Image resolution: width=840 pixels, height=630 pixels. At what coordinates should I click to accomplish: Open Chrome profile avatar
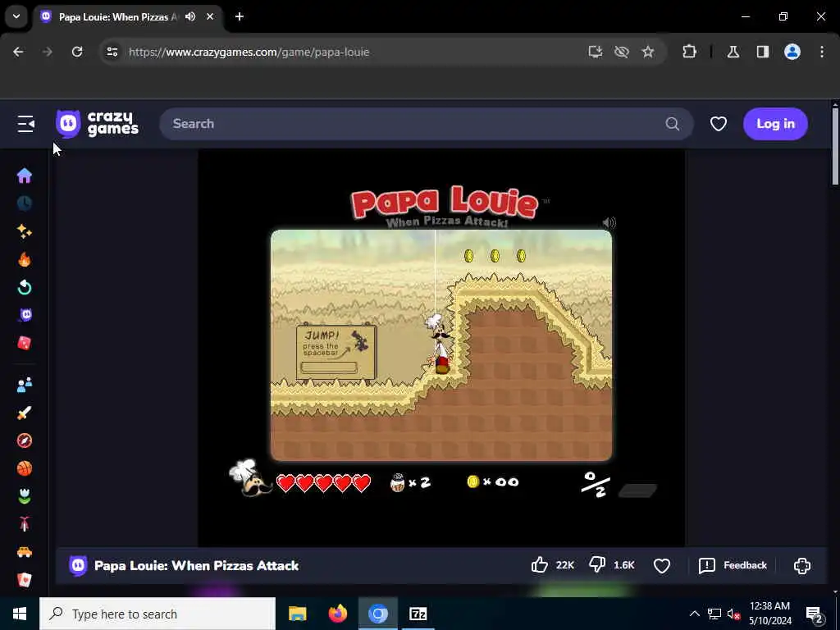point(792,52)
